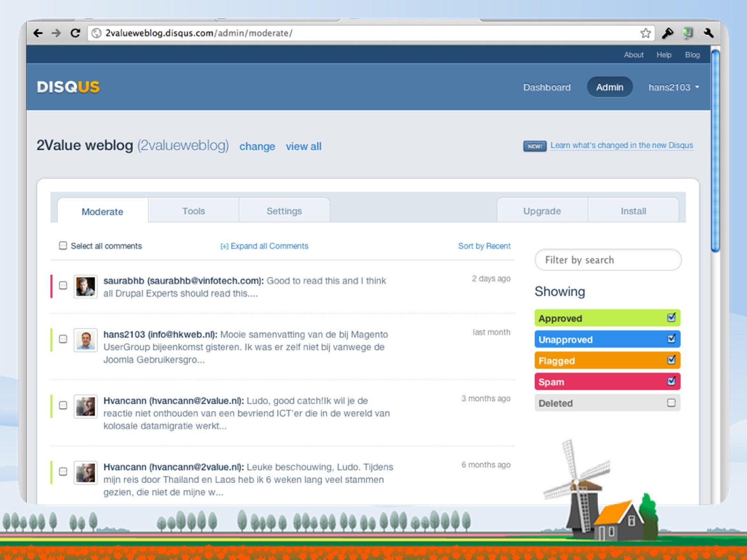Click the page vertical scrollbar thumb

(715, 150)
